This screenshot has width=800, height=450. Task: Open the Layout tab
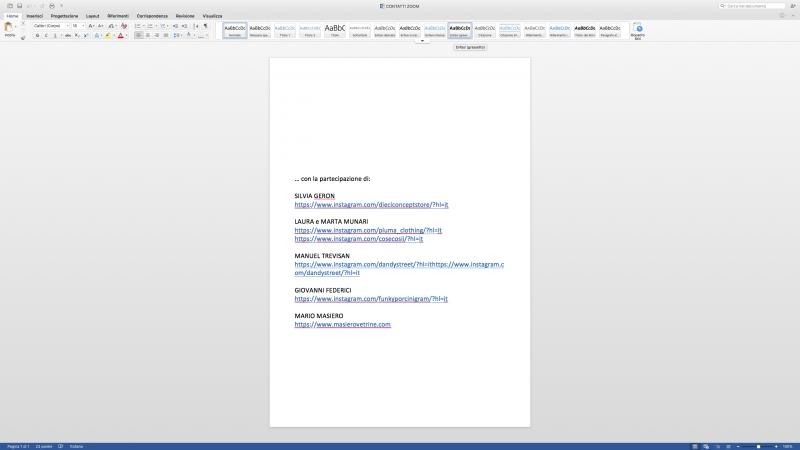coord(92,16)
